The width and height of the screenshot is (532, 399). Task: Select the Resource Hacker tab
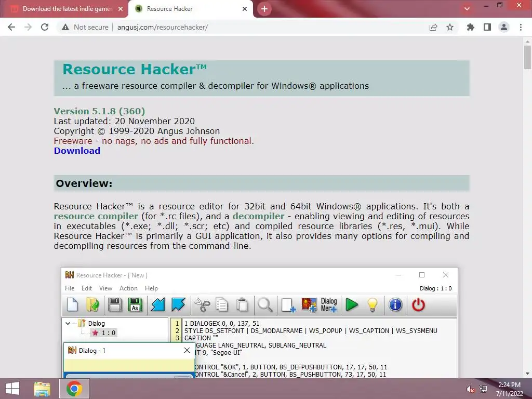click(x=190, y=9)
